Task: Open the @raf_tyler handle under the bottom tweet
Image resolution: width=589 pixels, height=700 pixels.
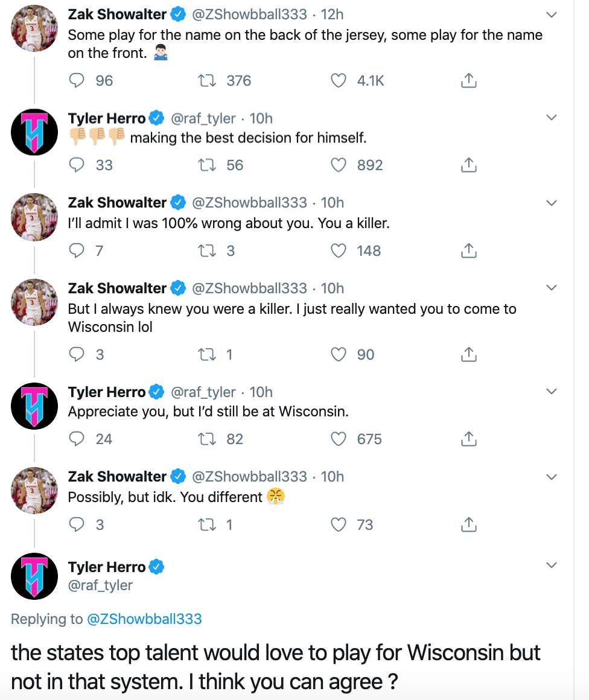Action: 100,585
